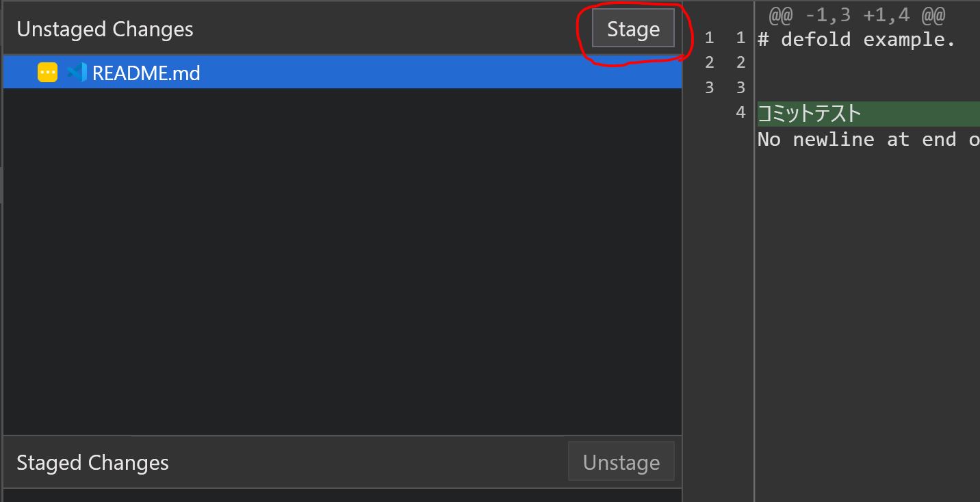Click old line number 1 in diff gutter
Viewport: 980px width, 502px height.
[x=709, y=38]
